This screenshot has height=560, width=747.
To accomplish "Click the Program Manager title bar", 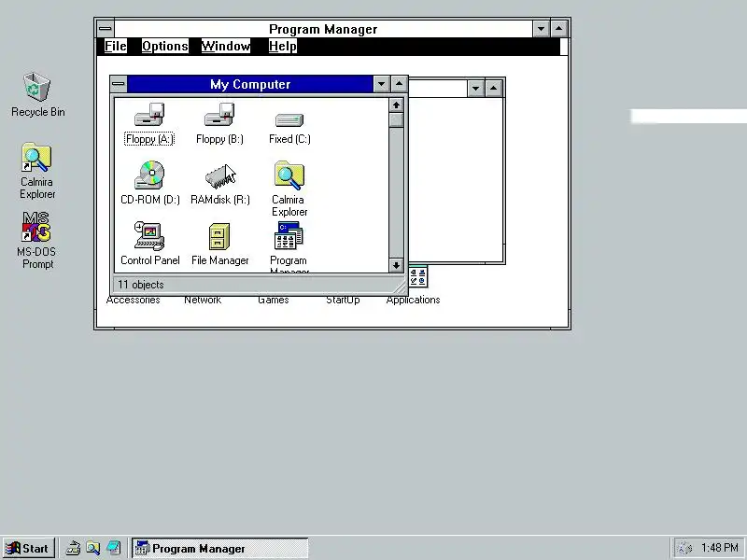I will pos(323,29).
